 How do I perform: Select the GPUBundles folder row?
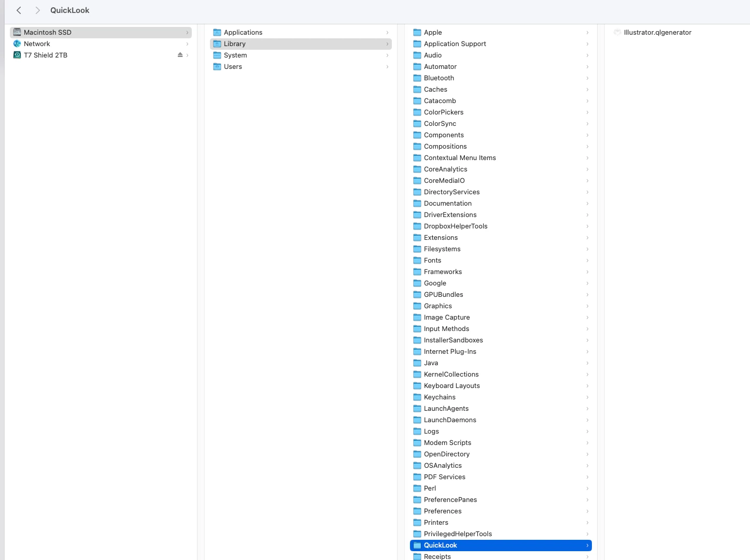coord(501,294)
